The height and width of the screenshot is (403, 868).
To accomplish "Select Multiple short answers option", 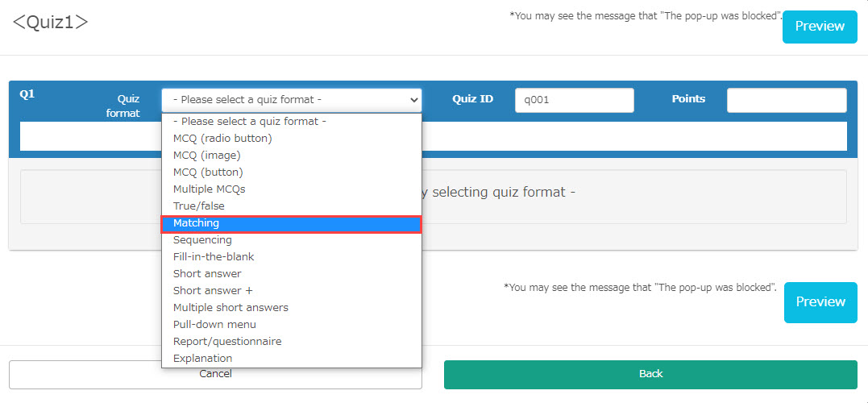I will coord(291,308).
